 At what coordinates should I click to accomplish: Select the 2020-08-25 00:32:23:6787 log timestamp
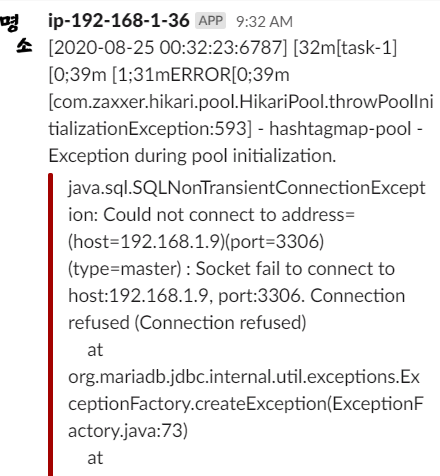(168, 48)
